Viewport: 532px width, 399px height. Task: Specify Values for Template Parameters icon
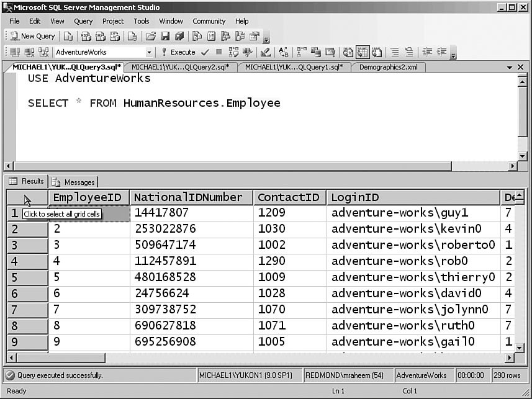tap(283, 52)
